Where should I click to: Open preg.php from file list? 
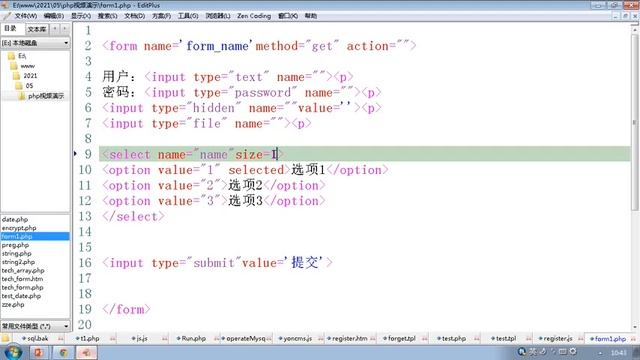(15, 245)
